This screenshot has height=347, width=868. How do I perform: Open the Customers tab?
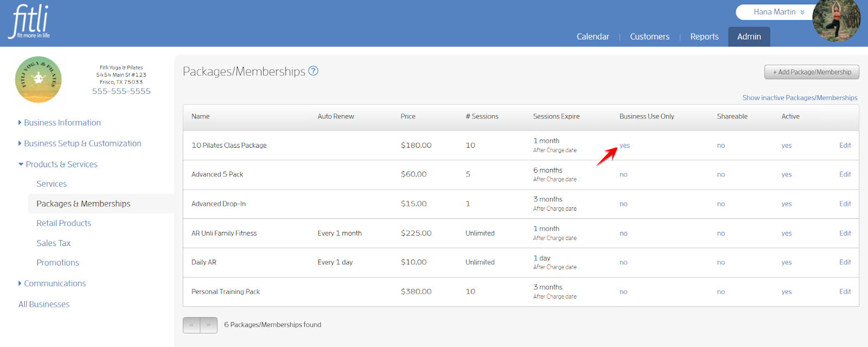649,36
